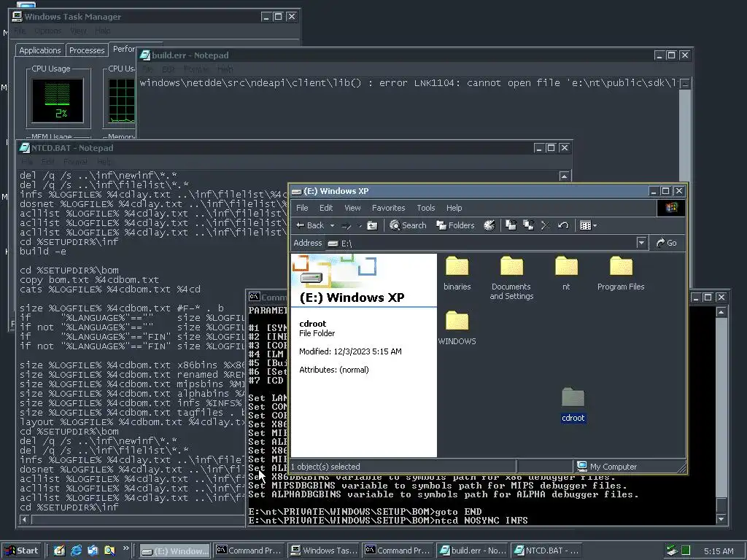Click 'copy bom.txt %4cdbom.txt' line in NTCD.BAT
The height and width of the screenshot is (560, 747).
tap(89, 280)
